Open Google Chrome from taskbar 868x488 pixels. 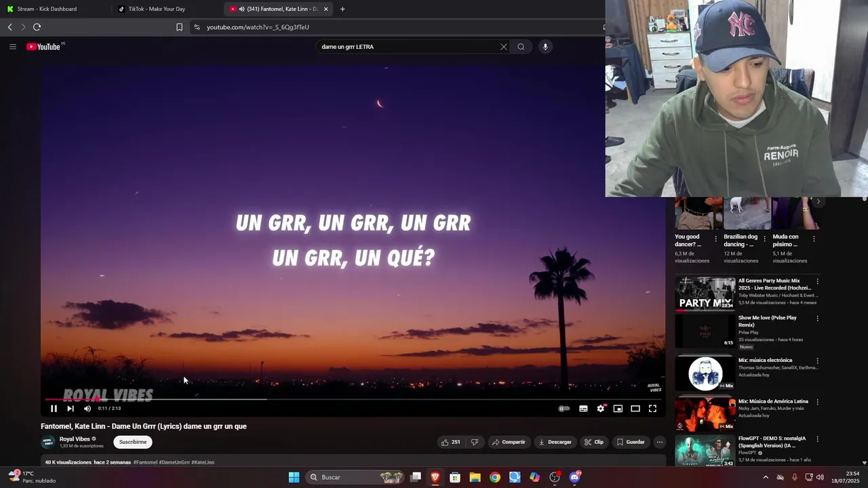(x=495, y=477)
